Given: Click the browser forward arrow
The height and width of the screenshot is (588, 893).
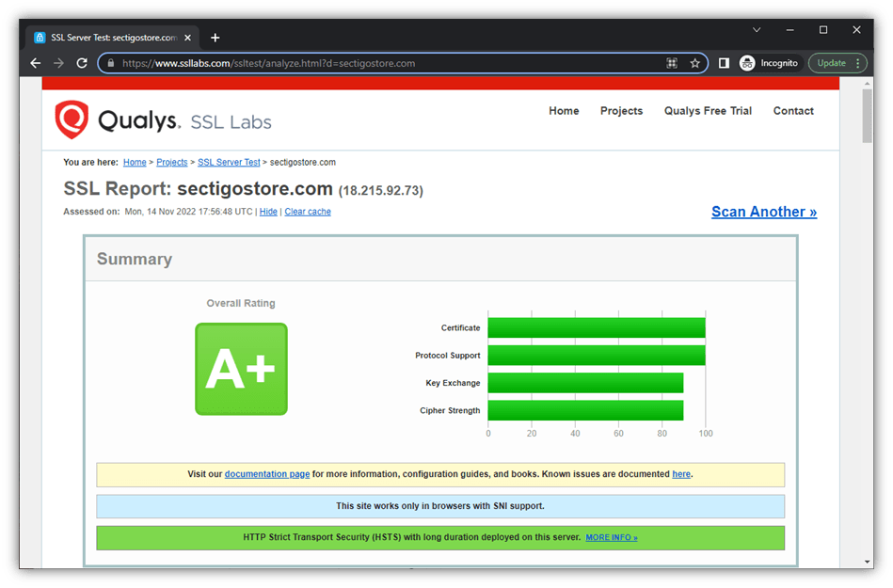Looking at the screenshot, I should click(58, 63).
